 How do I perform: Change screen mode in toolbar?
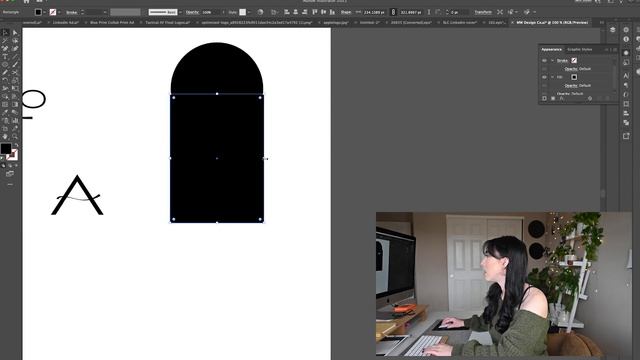pyautogui.click(x=10, y=174)
